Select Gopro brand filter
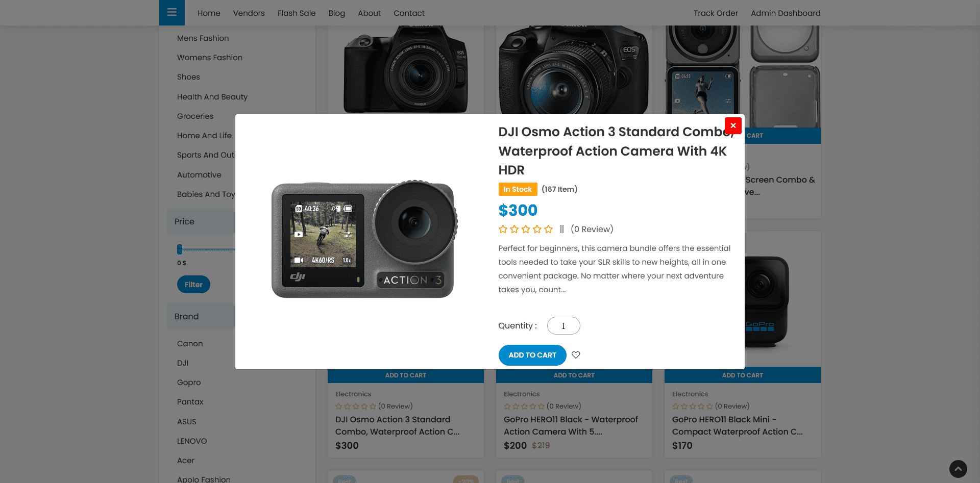Viewport: 980px width, 483px height. (189, 383)
